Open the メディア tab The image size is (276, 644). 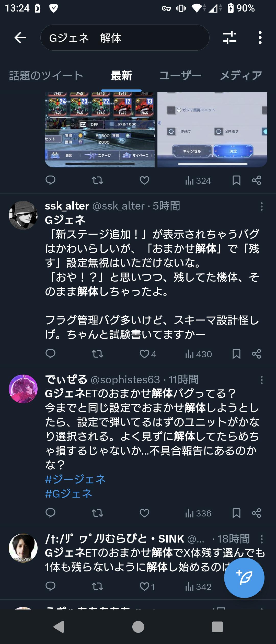[241, 76]
